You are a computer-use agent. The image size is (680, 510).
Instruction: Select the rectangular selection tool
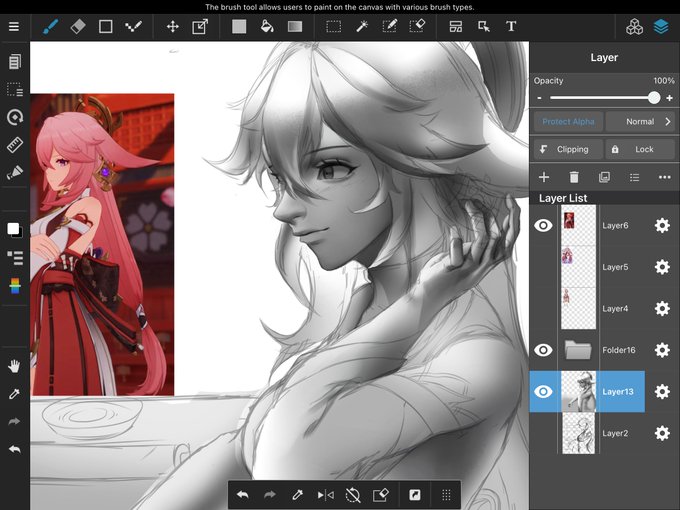333,26
